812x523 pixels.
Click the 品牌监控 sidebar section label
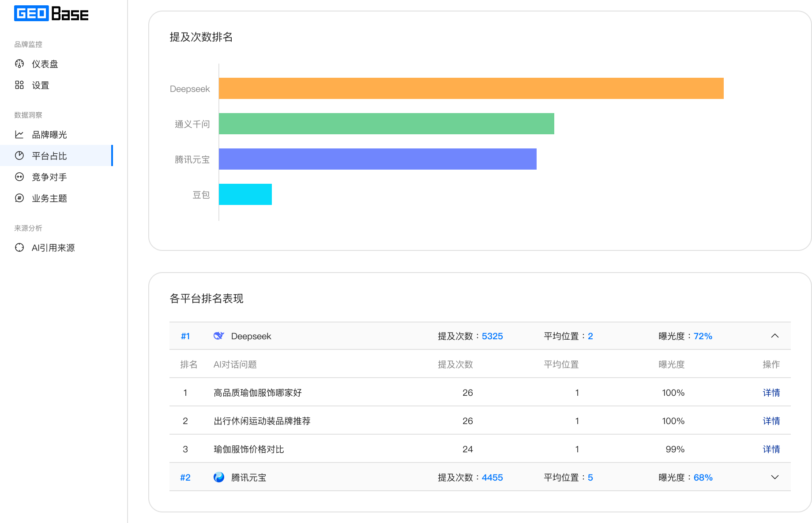[28, 44]
